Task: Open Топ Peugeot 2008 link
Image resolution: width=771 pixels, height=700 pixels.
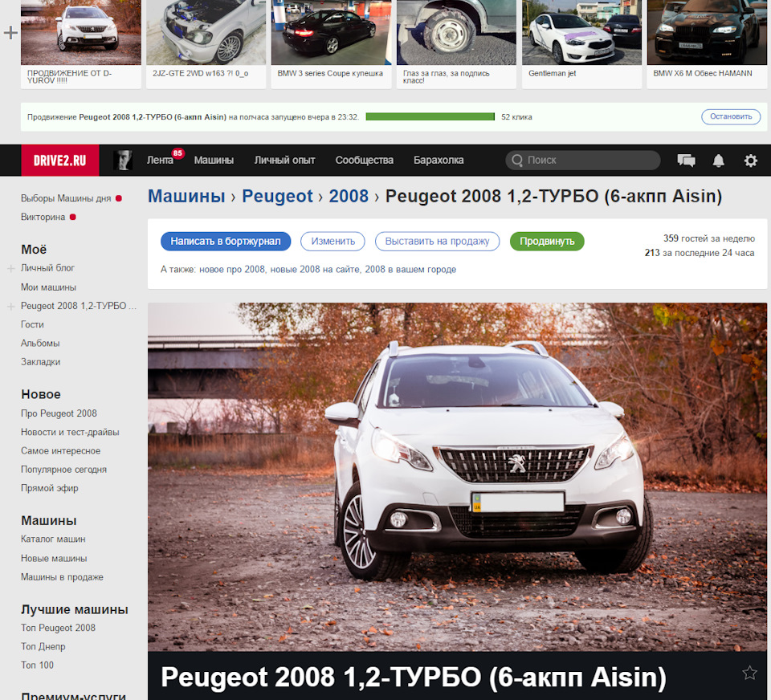Action: (58, 629)
